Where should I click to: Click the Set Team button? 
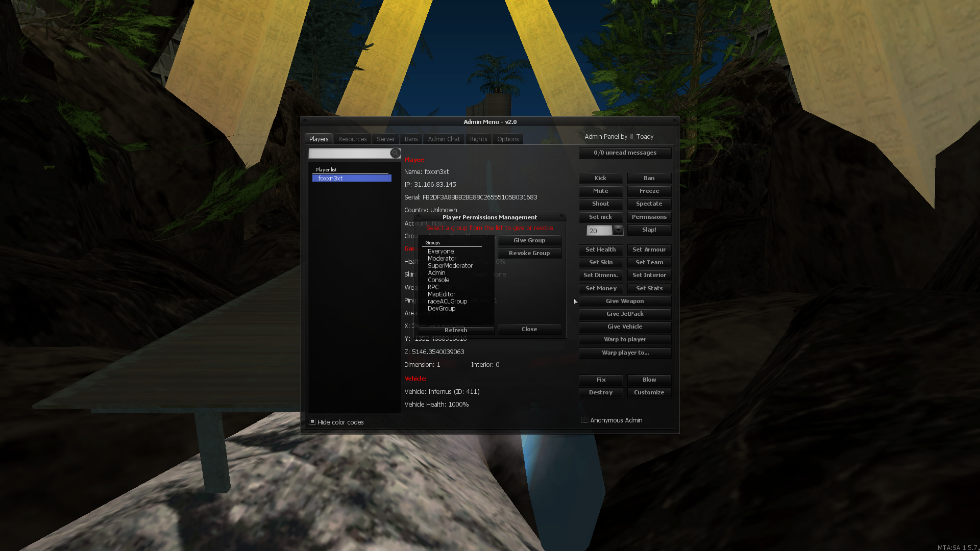(x=649, y=262)
